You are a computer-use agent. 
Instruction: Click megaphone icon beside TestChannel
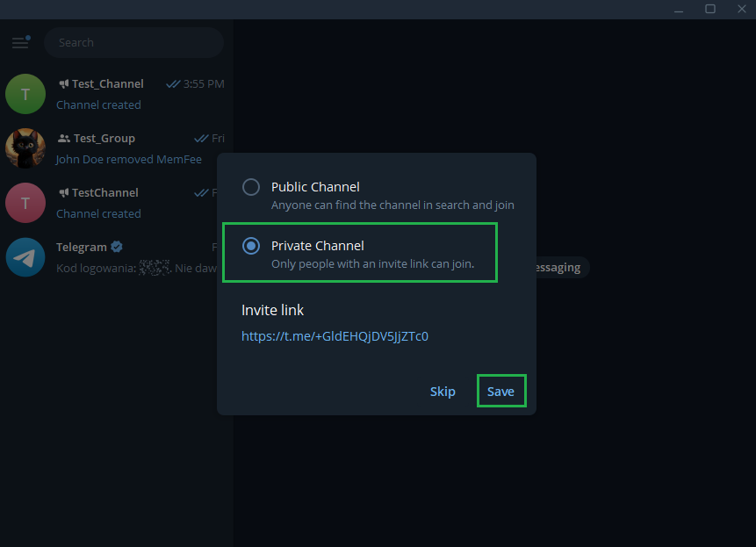(x=63, y=193)
